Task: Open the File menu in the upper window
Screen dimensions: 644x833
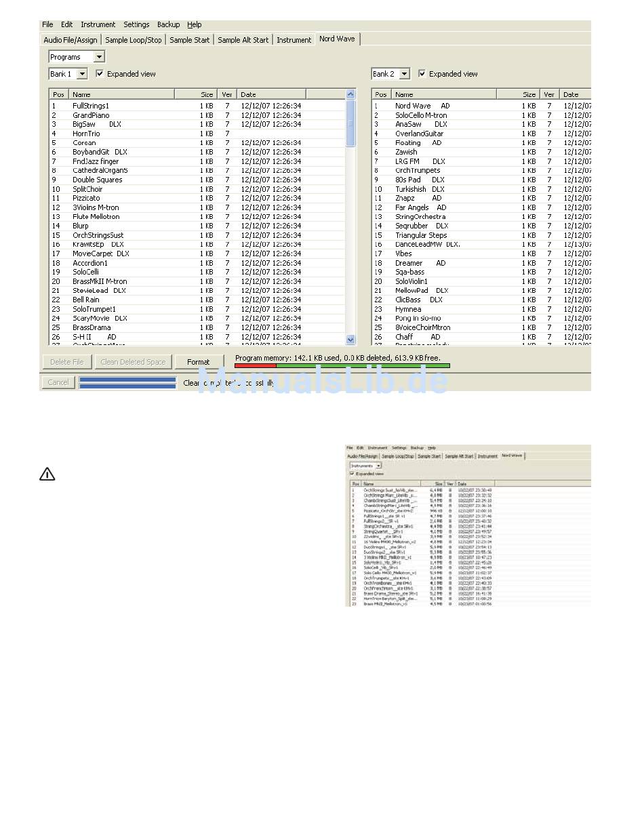Action: (47, 24)
